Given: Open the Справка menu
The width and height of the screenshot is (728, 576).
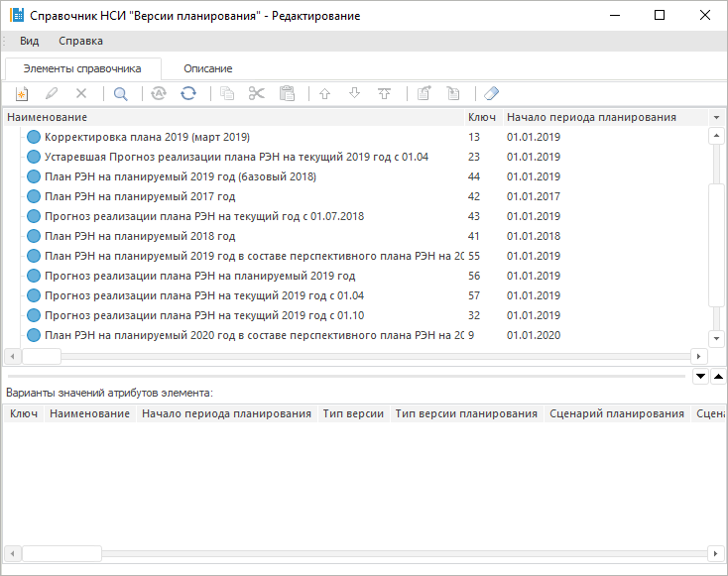Looking at the screenshot, I should (x=80, y=41).
